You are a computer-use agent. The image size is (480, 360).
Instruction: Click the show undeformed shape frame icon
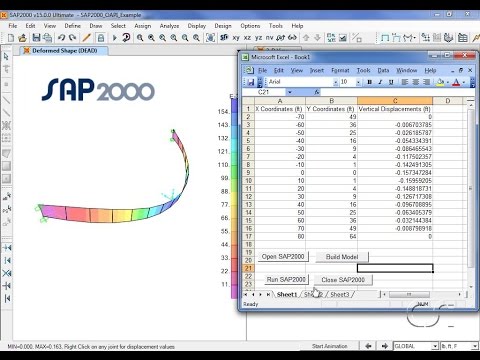(x=385, y=38)
